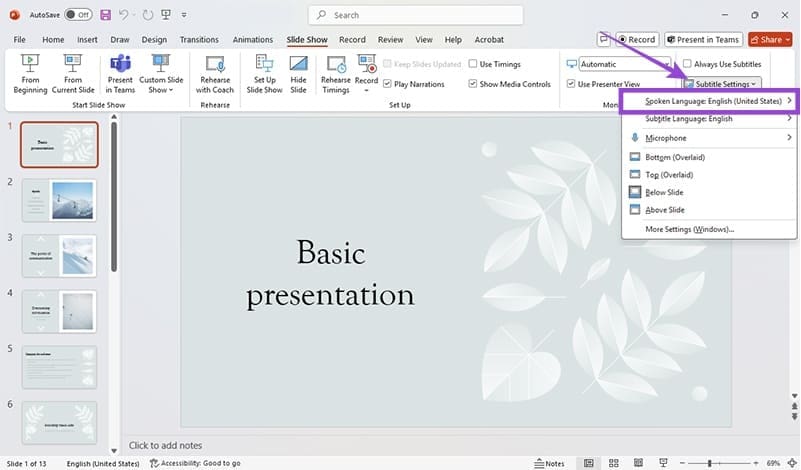Enable Always Use Subtitles checkbox

point(687,64)
